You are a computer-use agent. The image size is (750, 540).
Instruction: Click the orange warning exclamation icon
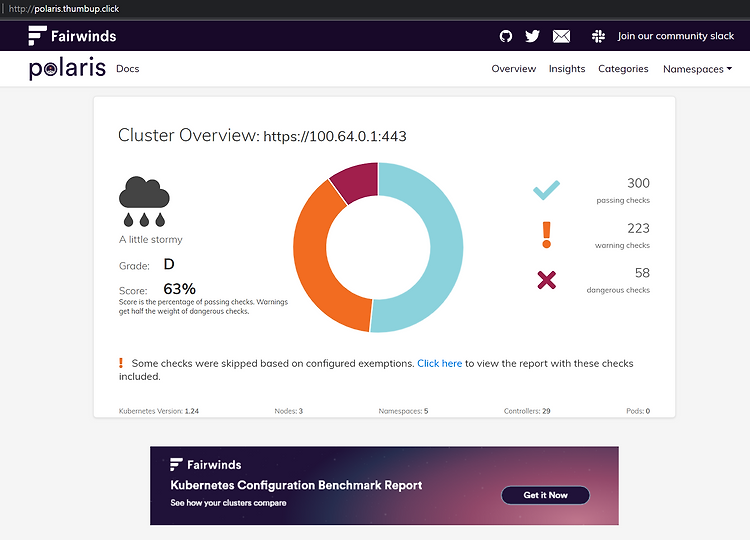click(546, 235)
